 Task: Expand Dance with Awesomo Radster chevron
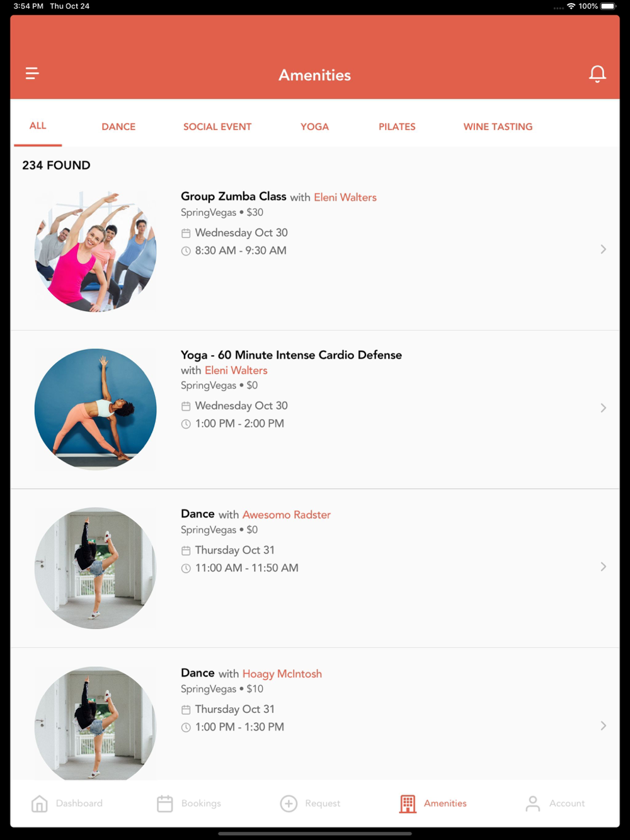(x=604, y=567)
